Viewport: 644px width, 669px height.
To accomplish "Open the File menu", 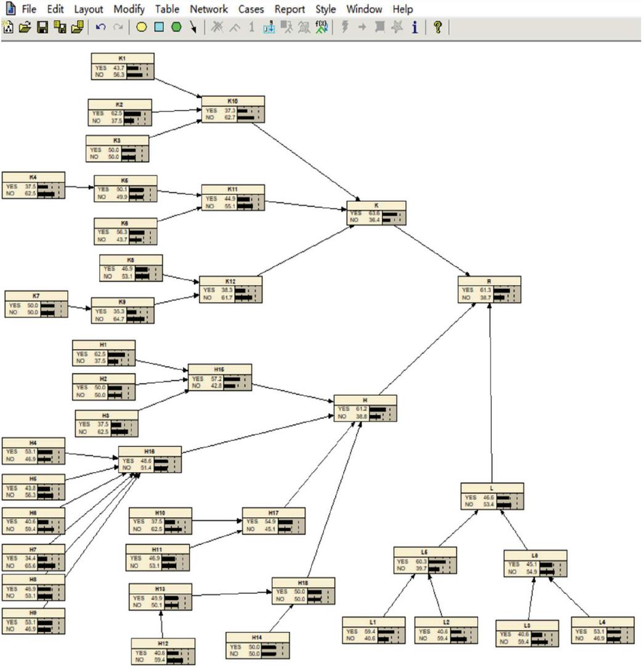I will point(30,9).
